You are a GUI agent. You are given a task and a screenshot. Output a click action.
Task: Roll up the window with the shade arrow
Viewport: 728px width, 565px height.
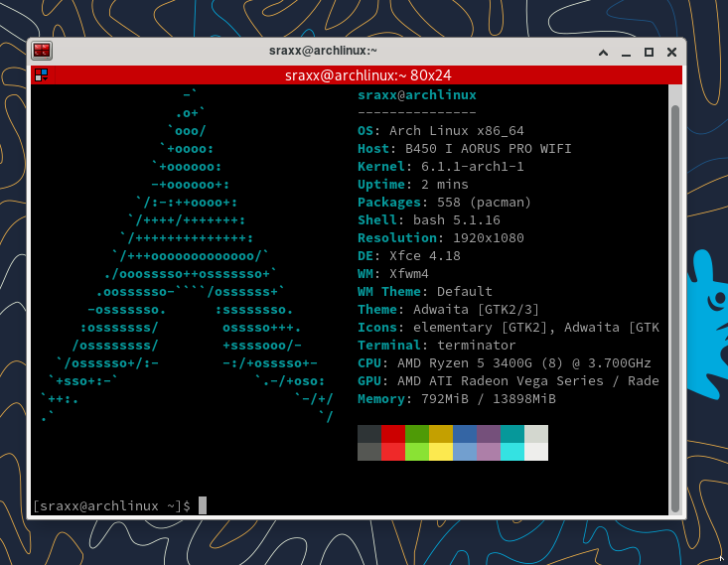[602, 51]
